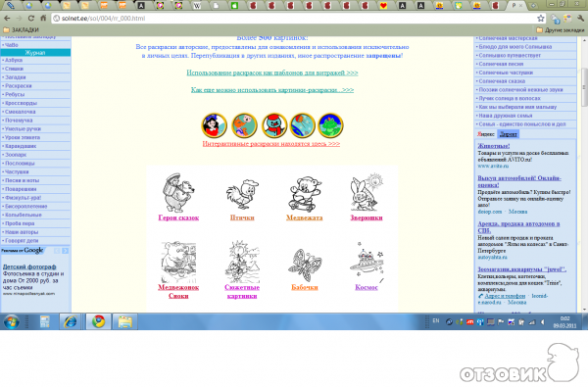Viewport: 588px width, 387px height.
Task: Launch Internet Explorer from the taskbar
Action: point(71,321)
